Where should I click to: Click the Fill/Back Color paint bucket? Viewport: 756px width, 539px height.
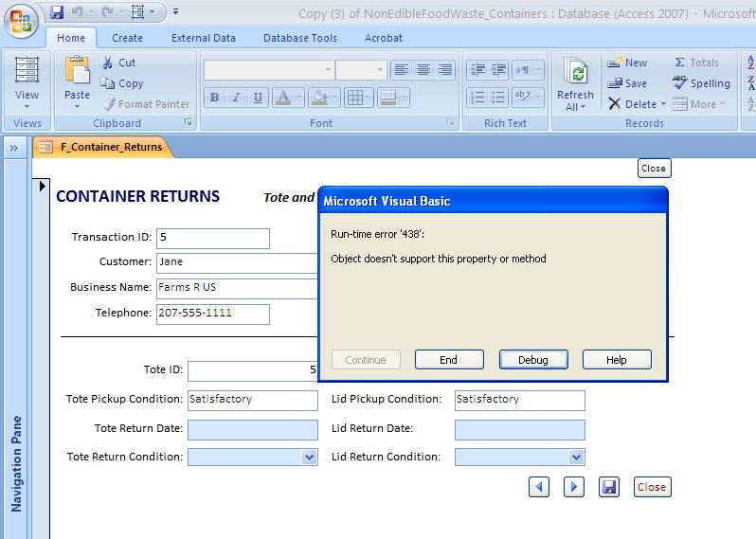tap(318, 98)
